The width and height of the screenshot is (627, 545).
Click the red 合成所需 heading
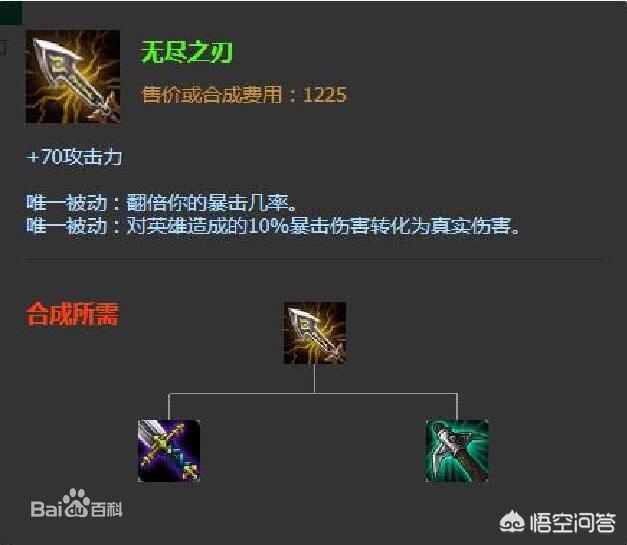tap(72, 314)
